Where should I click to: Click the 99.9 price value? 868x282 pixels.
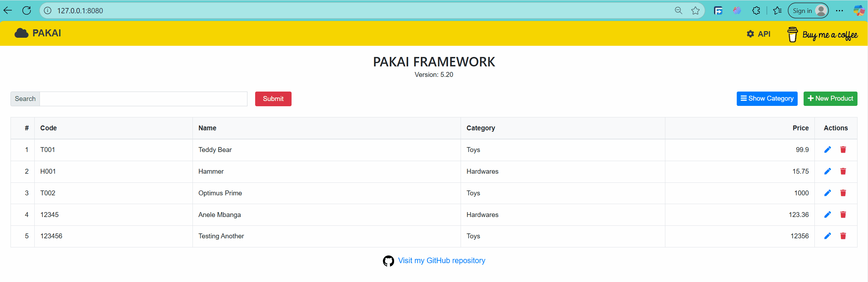802,150
